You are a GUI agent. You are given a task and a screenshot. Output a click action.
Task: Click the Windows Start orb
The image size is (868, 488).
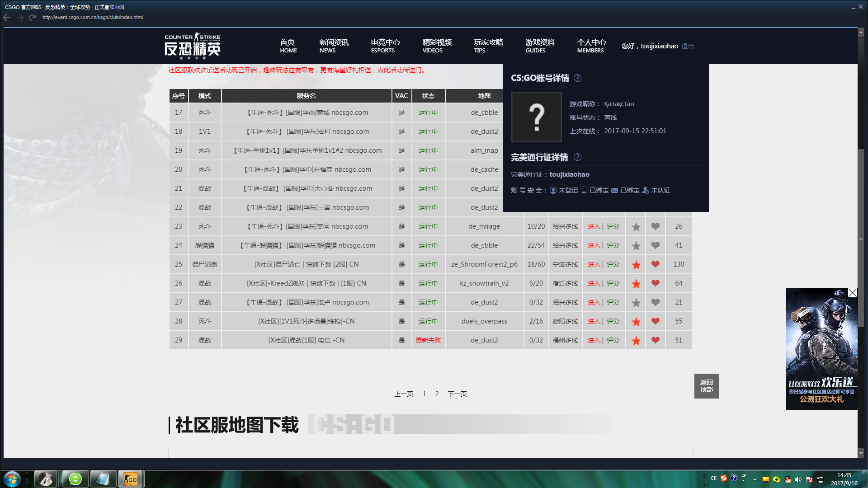(12, 479)
